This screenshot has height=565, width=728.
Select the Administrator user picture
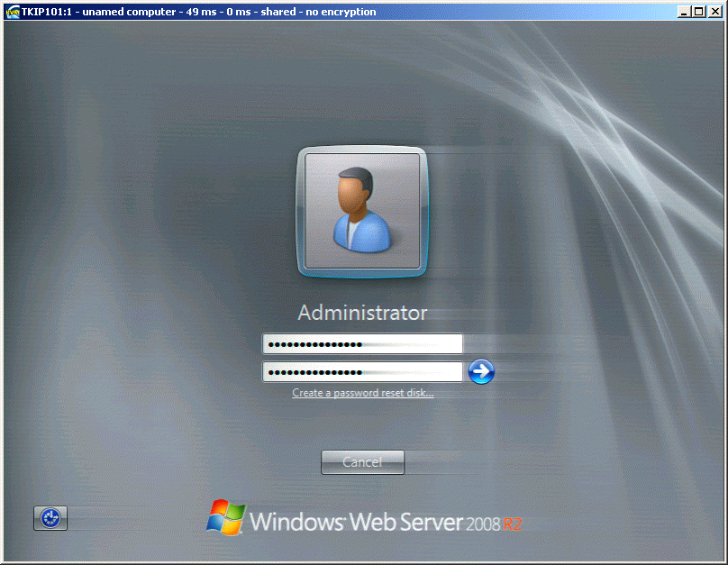(x=362, y=212)
